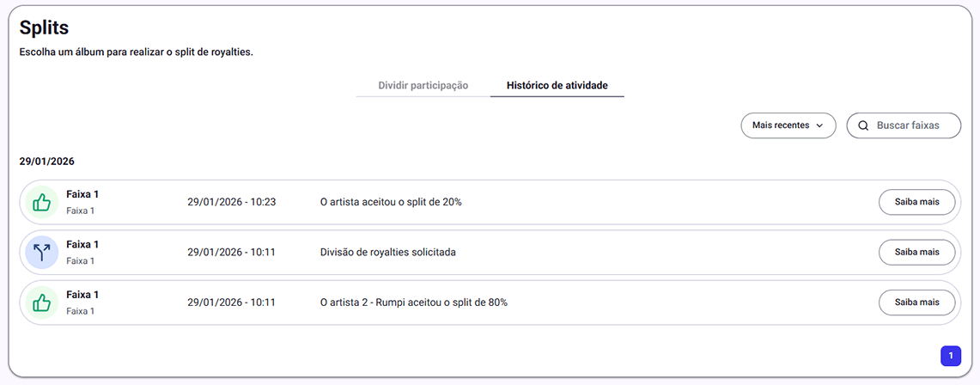Click the 29/01/2026 - 10:23 timestamp
The width and height of the screenshot is (980, 385).
231,202
